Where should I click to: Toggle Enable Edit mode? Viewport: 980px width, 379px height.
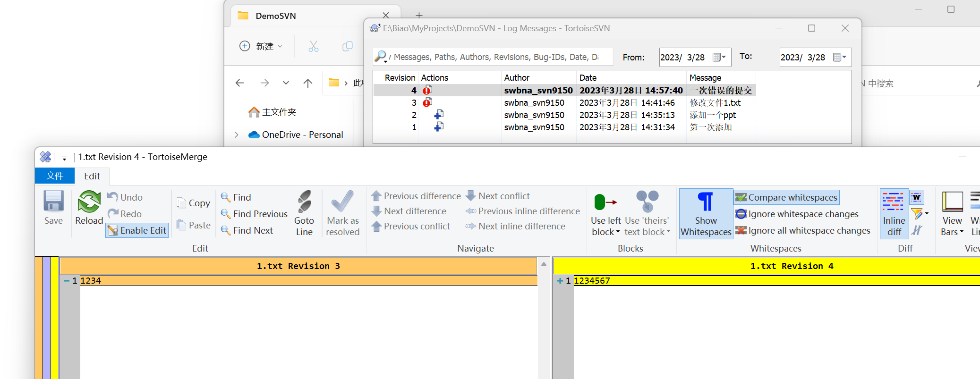137,230
